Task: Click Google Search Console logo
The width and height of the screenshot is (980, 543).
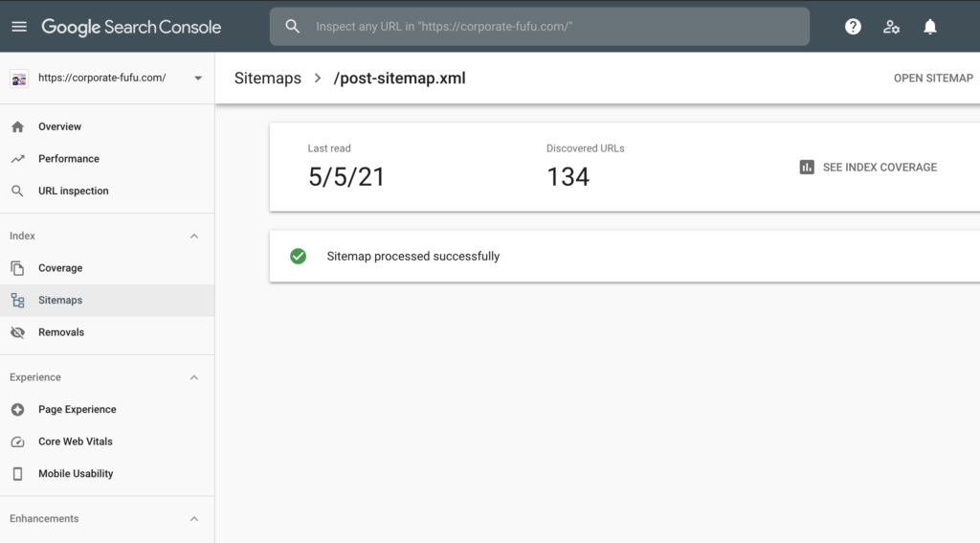Action: 131,27
